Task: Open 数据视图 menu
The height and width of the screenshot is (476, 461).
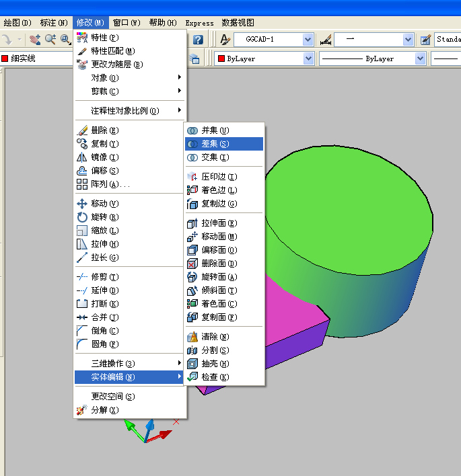Action: point(238,23)
